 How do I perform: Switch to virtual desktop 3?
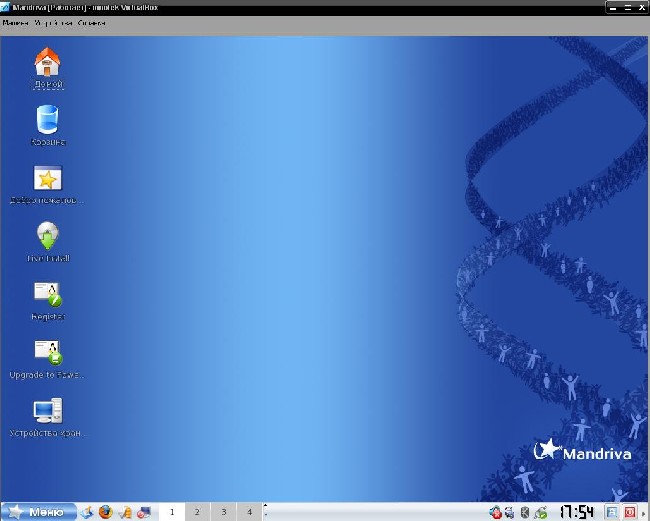[223, 512]
